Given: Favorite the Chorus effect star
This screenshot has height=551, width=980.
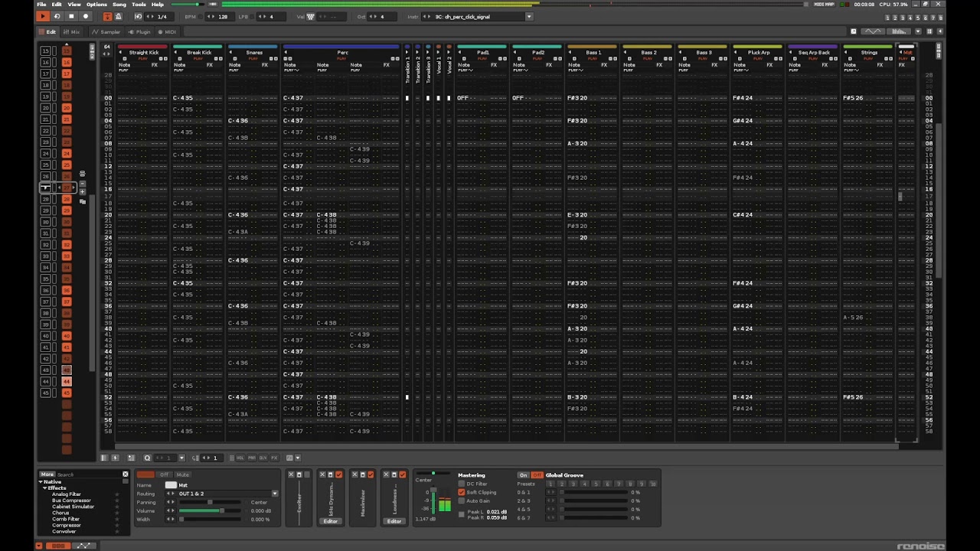Looking at the screenshot, I should pyautogui.click(x=117, y=513).
